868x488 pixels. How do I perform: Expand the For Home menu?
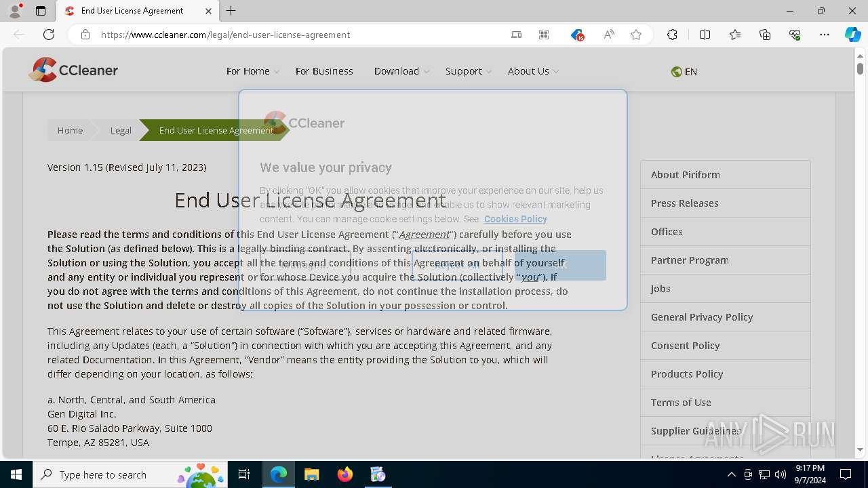pyautogui.click(x=253, y=71)
